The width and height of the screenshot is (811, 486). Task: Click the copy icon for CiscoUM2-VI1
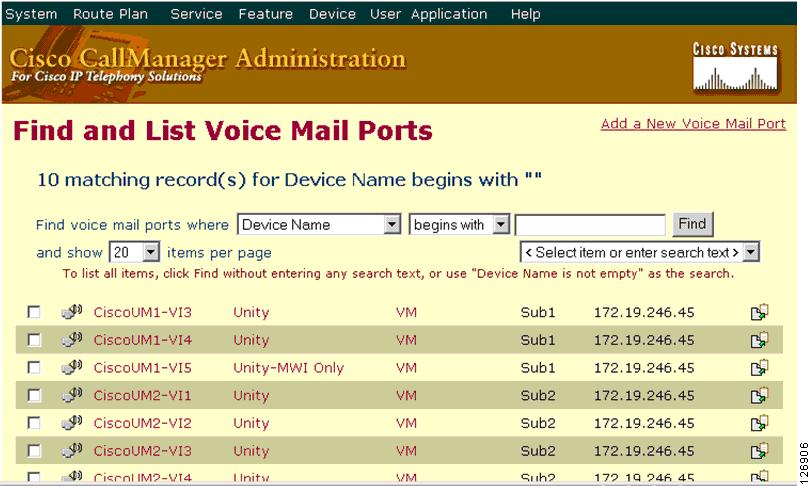(x=759, y=396)
